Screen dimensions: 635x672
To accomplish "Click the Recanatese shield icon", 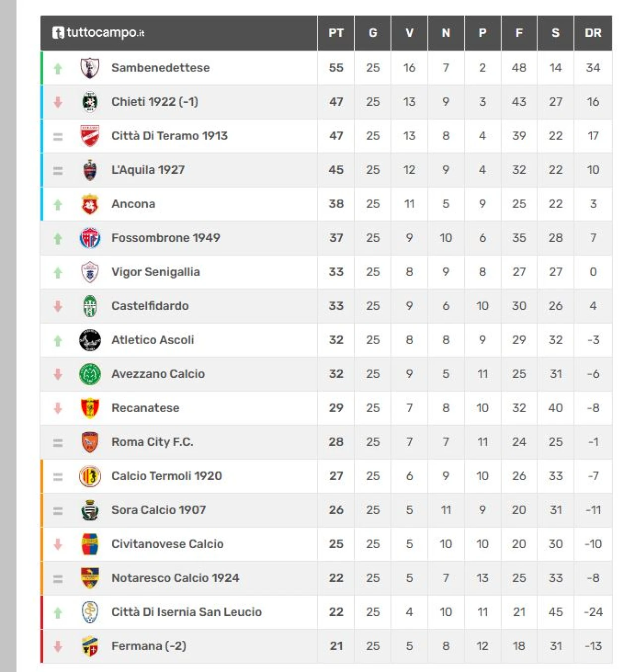I will (x=90, y=408).
